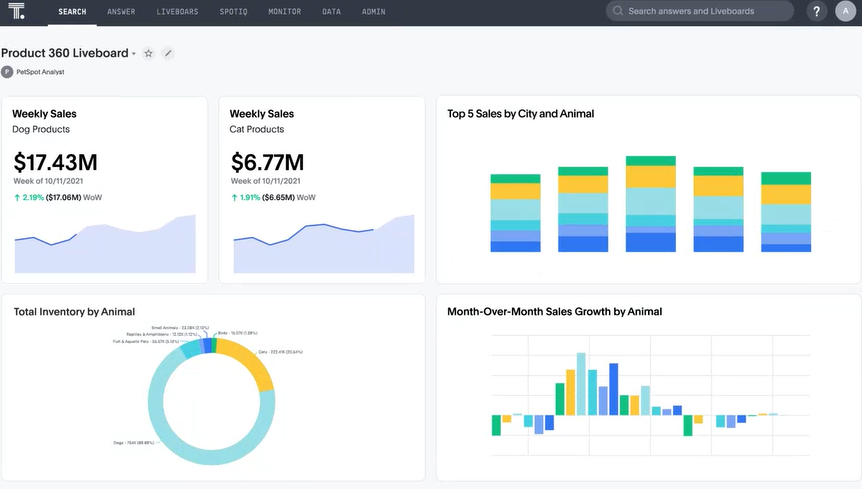Go to the SpotIQ tab
The width and height of the screenshot is (862, 489).
[233, 12]
